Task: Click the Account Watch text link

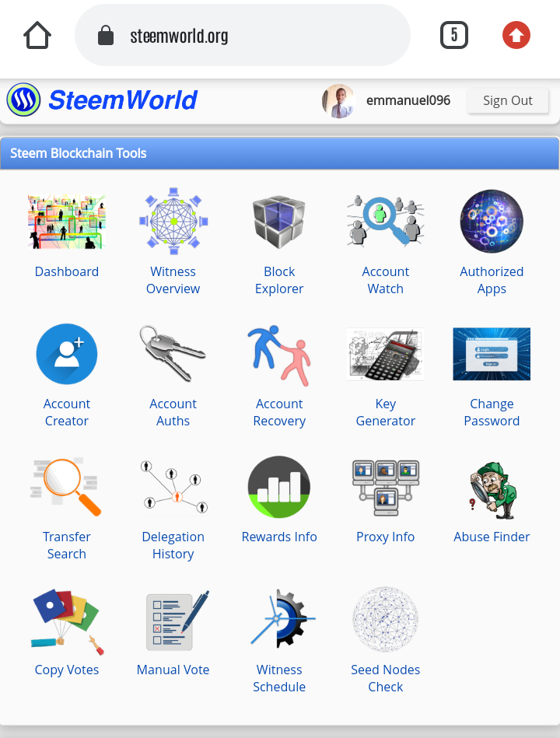Action: [386, 280]
